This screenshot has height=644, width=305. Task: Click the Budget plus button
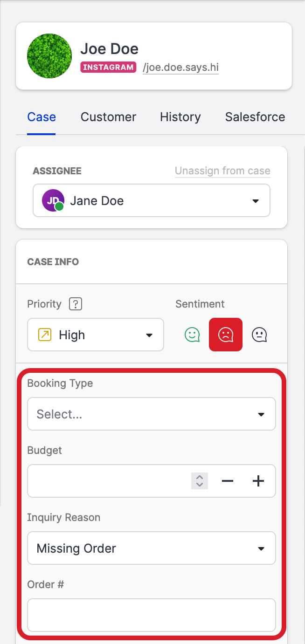point(258,481)
